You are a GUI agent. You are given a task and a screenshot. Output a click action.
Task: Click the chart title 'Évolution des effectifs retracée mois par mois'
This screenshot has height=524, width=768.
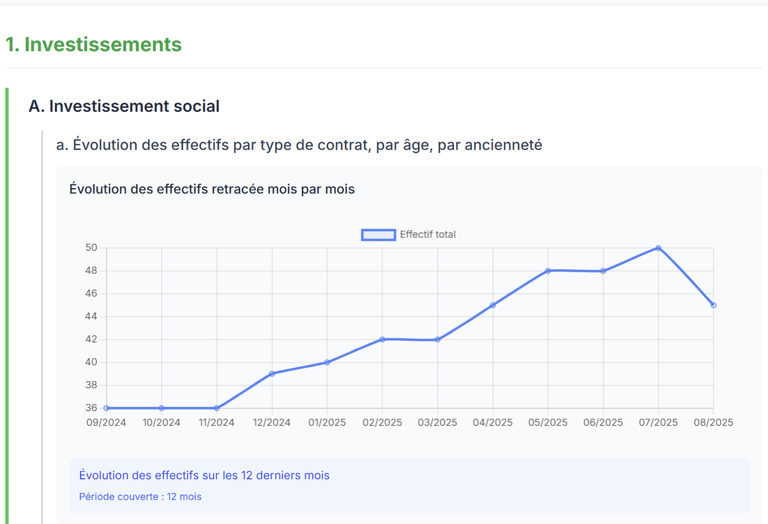point(212,189)
